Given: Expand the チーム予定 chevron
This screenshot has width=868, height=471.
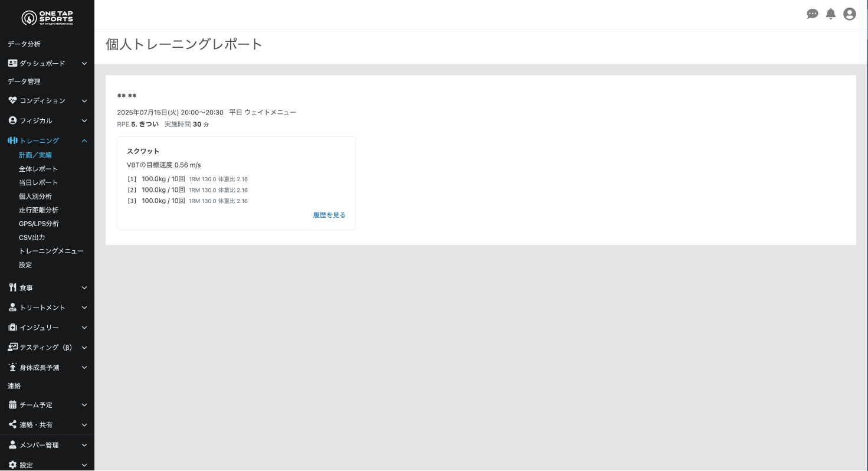Looking at the screenshot, I should pos(84,405).
